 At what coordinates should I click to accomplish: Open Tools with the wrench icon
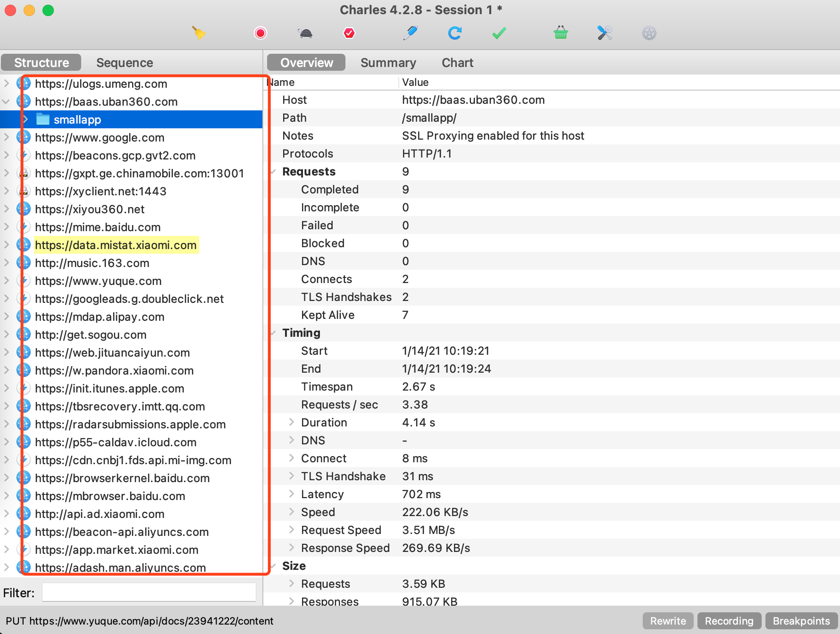pos(605,33)
